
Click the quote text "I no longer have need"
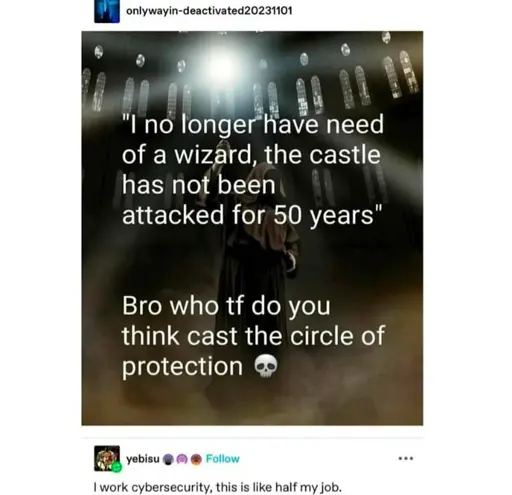(253, 125)
